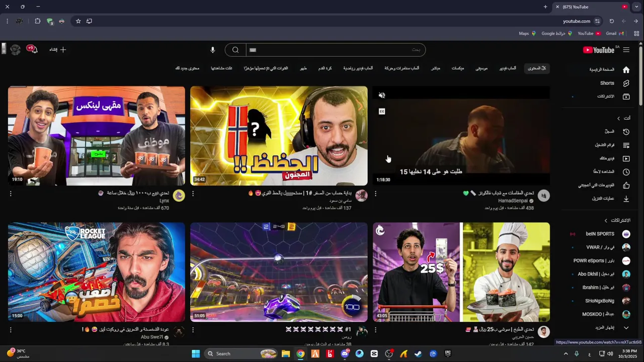The height and width of the screenshot is (362, 644).
Task: Open downloads (عمليات التنزيل) icon
Action: [x=626, y=199]
